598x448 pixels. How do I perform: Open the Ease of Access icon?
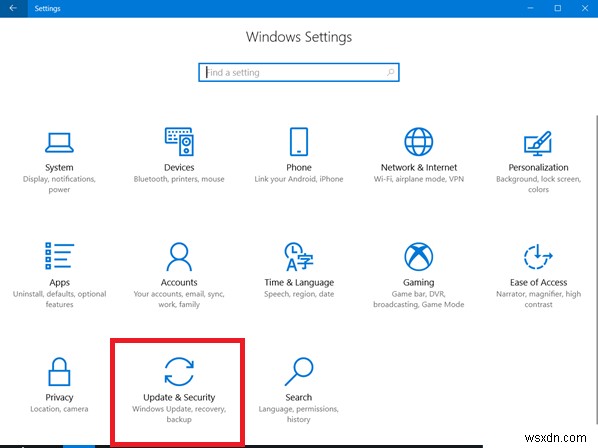[538, 257]
